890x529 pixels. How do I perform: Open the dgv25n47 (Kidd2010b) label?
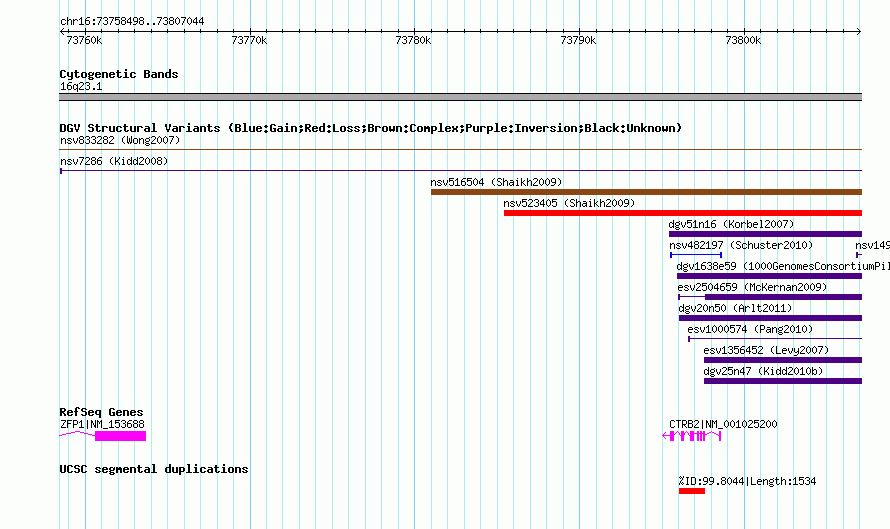click(763, 371)
